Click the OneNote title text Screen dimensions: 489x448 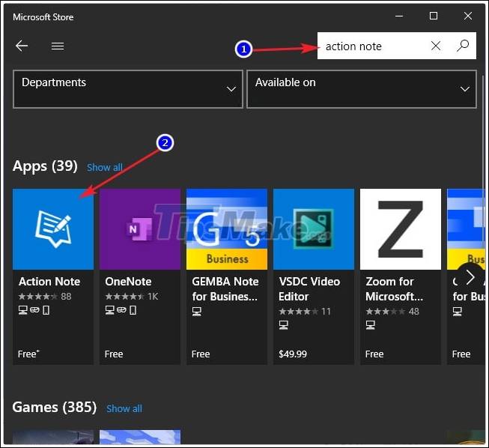click(128, 282)
